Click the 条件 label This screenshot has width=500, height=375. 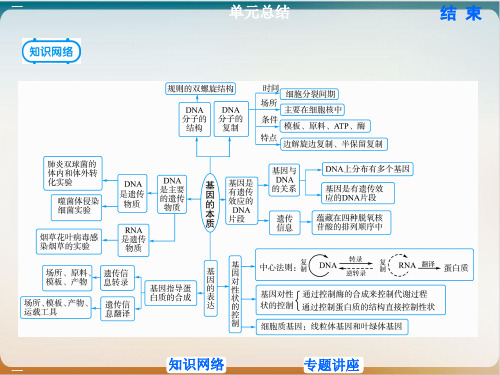pyautogui.click(x=269, y=119)
